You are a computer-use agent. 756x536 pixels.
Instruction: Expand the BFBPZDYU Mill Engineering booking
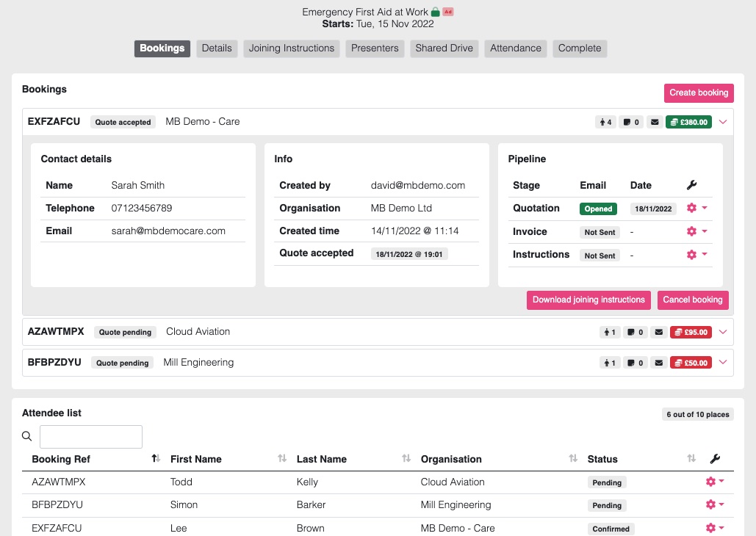(x=723, y=363)
